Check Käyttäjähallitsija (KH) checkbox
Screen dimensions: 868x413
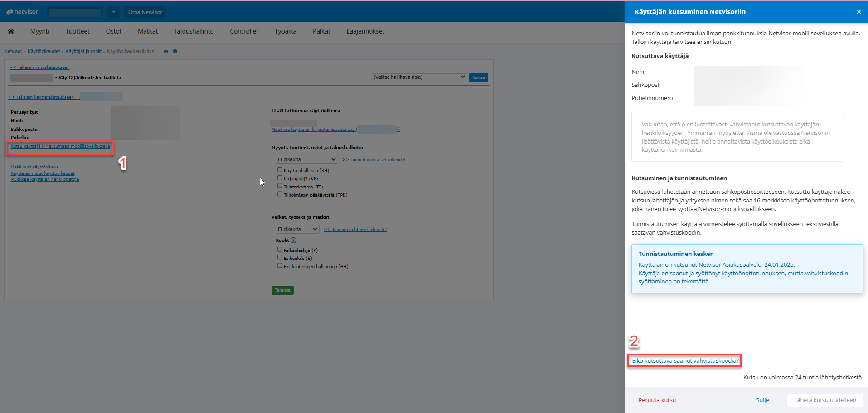pos(280,170)
